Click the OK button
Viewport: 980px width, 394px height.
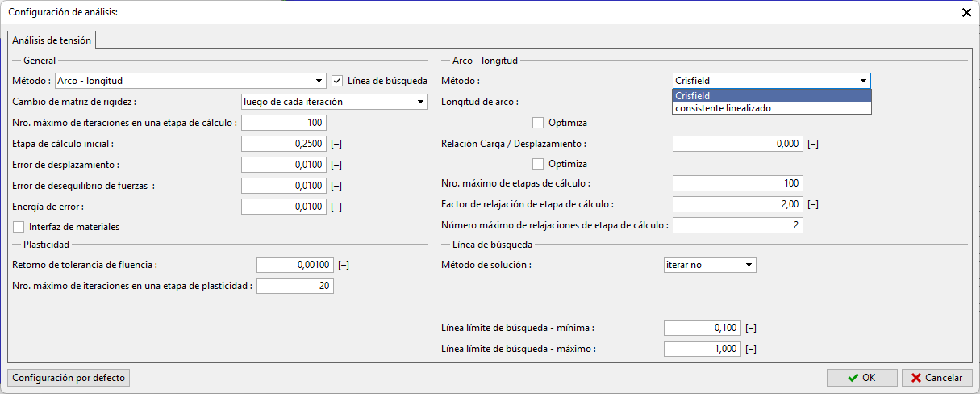click(861, 377)
